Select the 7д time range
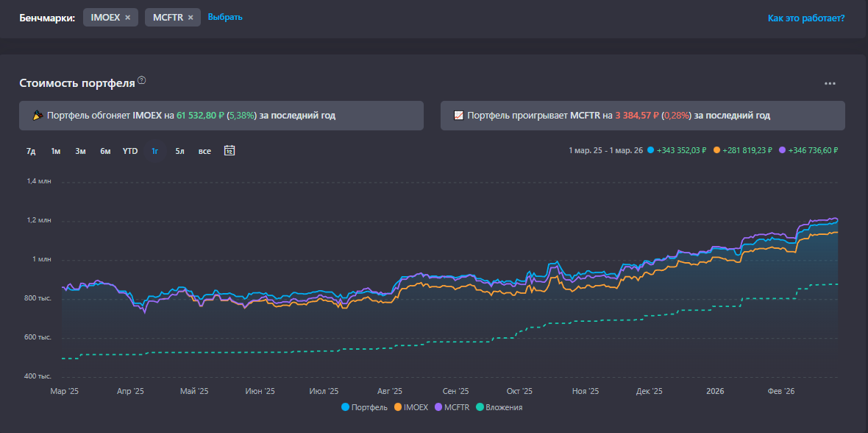 31,151
